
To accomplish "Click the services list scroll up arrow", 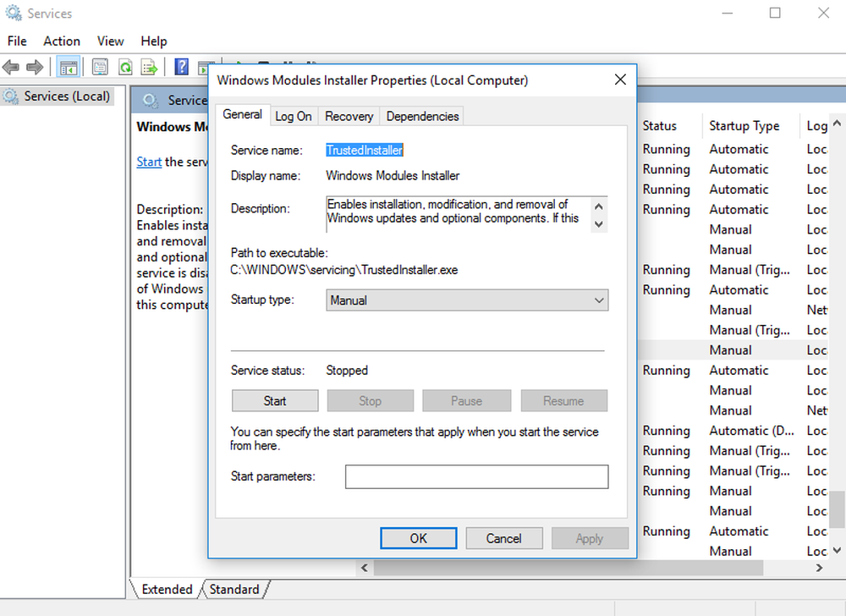I will click(837, 123).
